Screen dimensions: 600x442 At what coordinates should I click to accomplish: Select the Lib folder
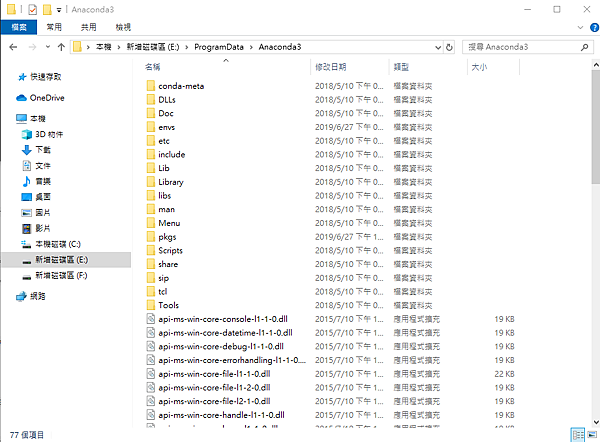coord(164,168)
